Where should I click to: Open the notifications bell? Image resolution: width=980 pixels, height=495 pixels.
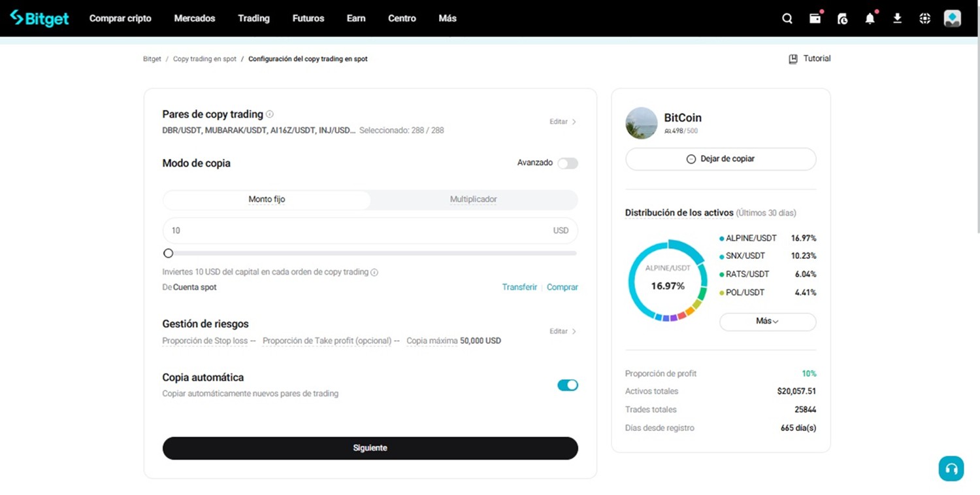point(870,18)
